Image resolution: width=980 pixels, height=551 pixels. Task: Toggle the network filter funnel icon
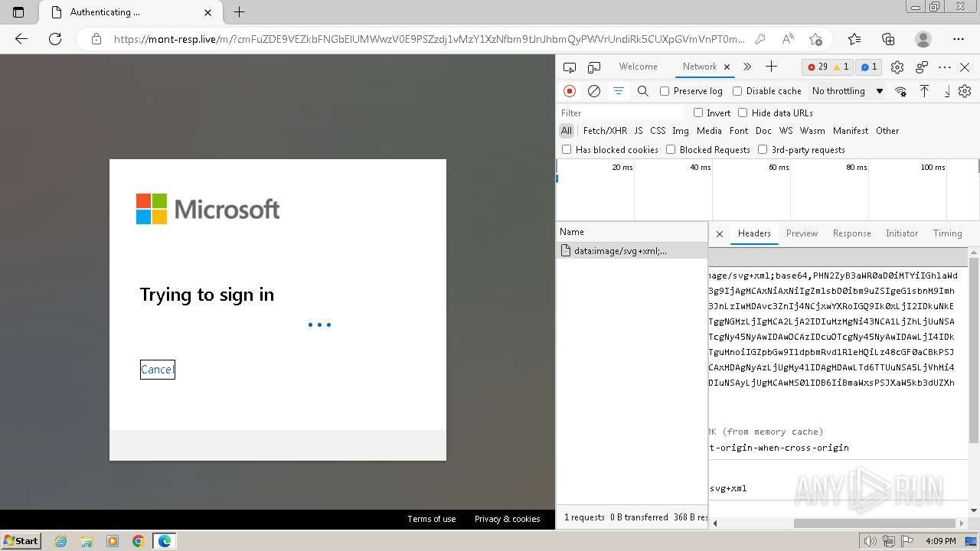point(619,91)
